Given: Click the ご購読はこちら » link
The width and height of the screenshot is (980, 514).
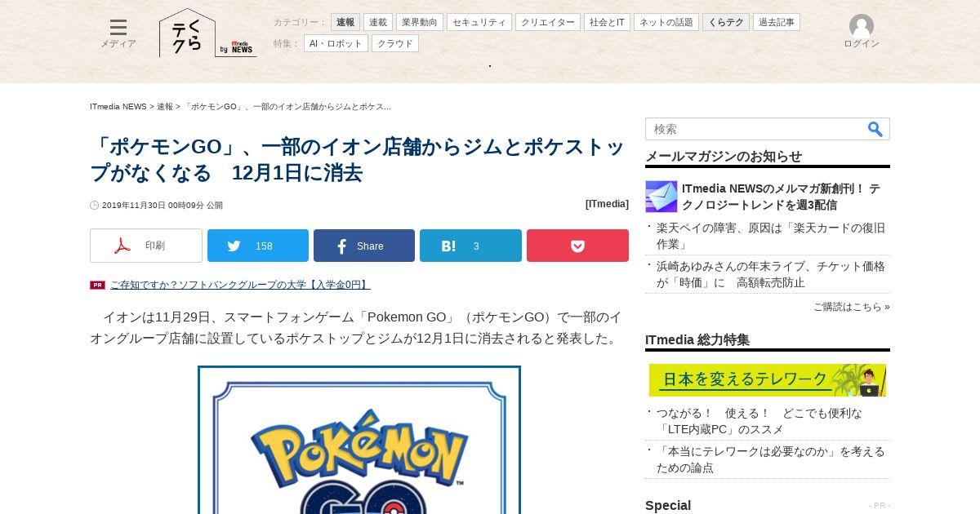Looking at the screenshot, I should click(x=852, y=307).
